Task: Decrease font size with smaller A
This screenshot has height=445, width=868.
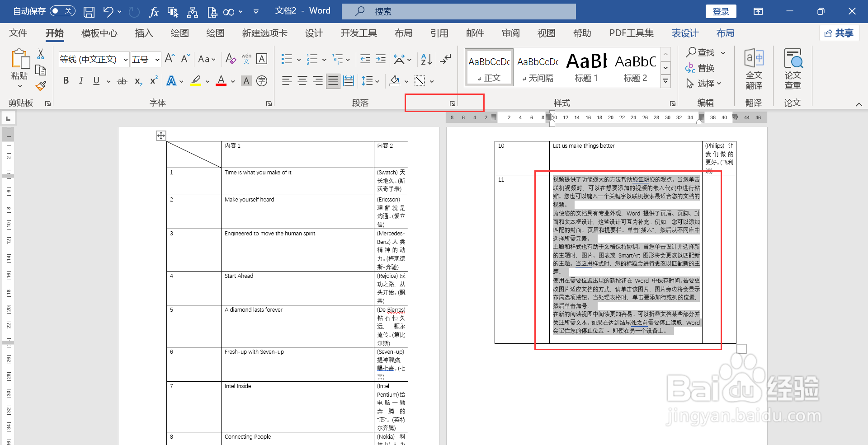Action: [185, 59]
